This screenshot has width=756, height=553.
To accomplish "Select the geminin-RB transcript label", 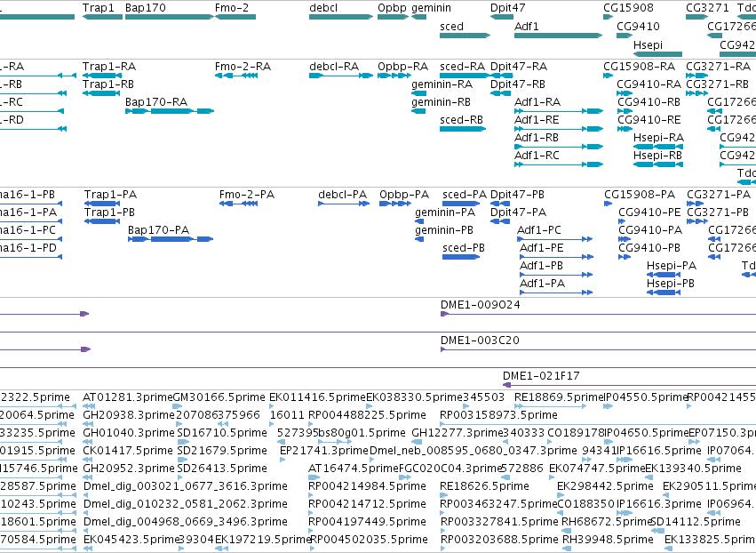I will pos(441,102).
